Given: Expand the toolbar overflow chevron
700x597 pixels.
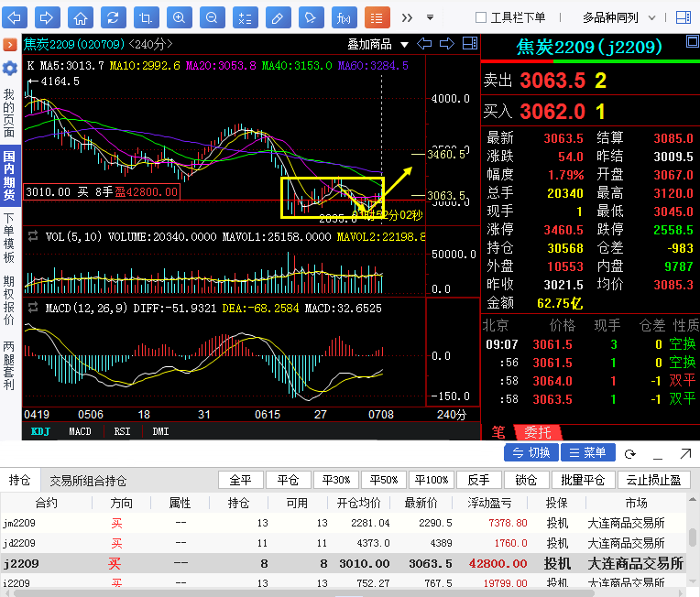Looking at the screenshot, I should coord(406,17).
